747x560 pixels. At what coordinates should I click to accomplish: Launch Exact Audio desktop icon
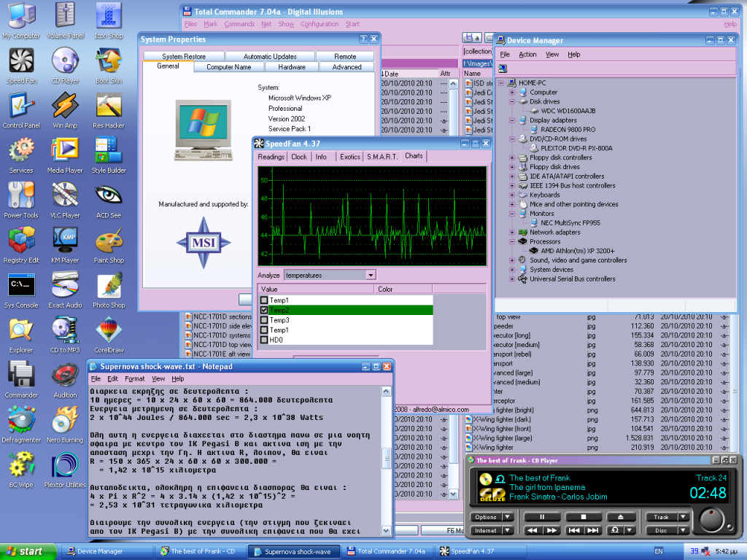pyautogui.click(x=65, y=290)
